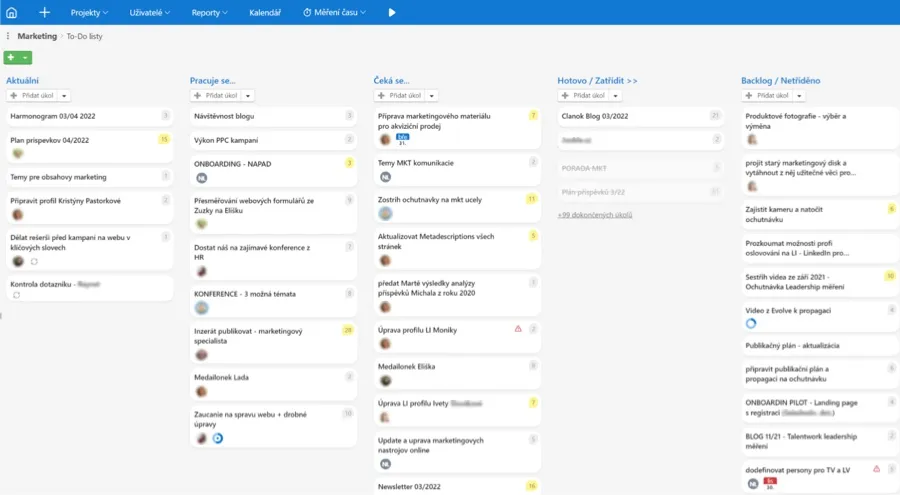The height and width of the screenshot is (495, 900).
Task: Click the red warning icon on Úprava profilu LI Moniky
Action: pyautogui.click(x=518, y=329)
